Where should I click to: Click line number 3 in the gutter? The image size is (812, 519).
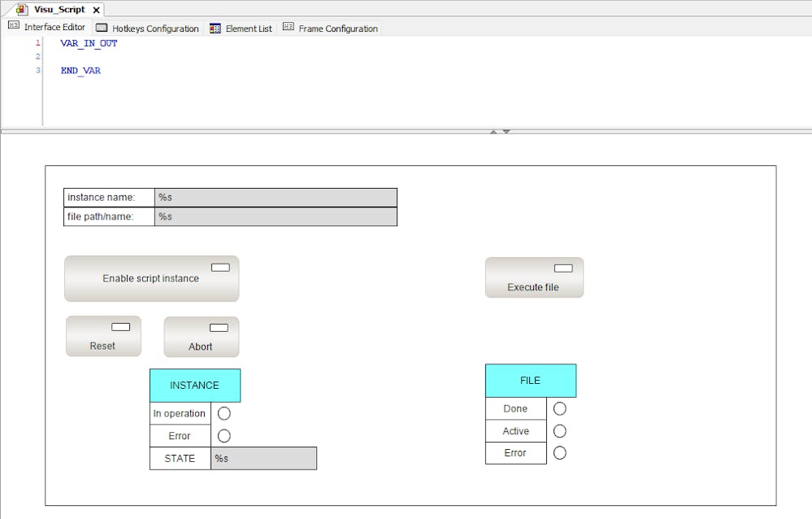click(38, 70)
